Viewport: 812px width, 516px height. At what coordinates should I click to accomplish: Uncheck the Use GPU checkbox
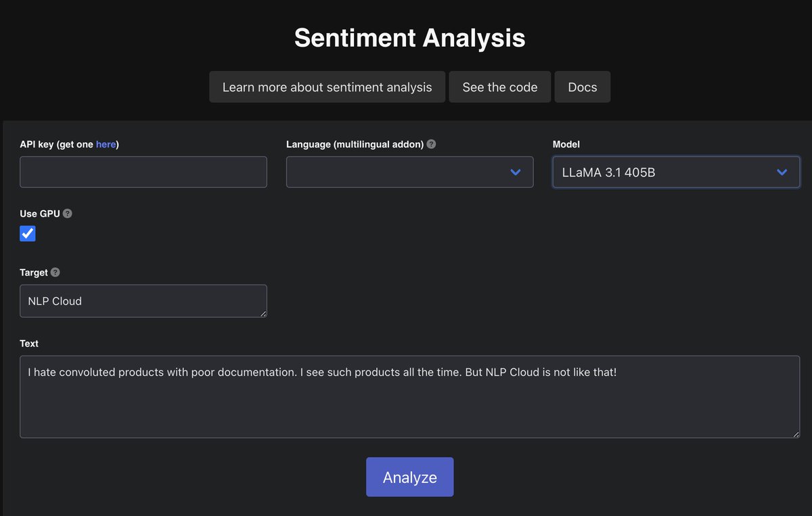[28, 234]
